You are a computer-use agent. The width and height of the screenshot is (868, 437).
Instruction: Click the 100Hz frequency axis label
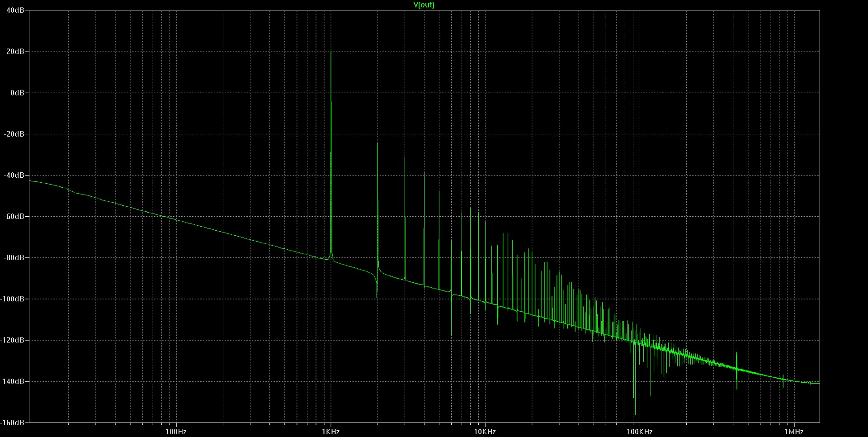[176, 432]
